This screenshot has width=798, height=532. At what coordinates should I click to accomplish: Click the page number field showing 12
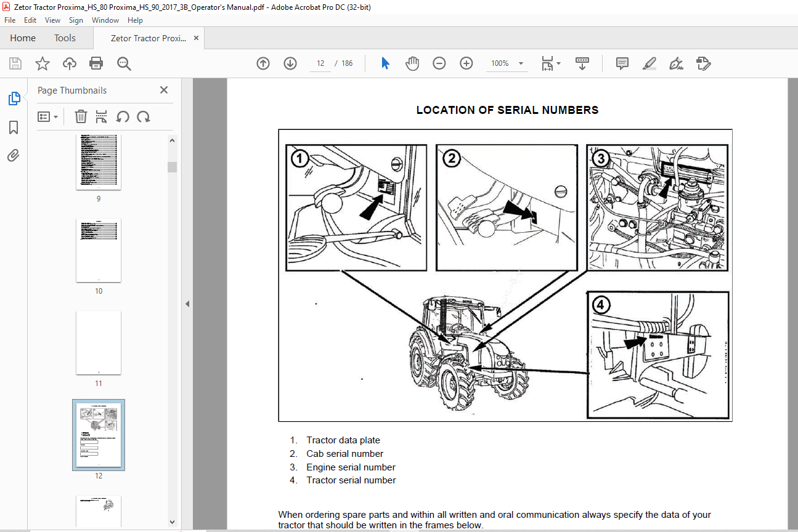(x=320, y=63)
